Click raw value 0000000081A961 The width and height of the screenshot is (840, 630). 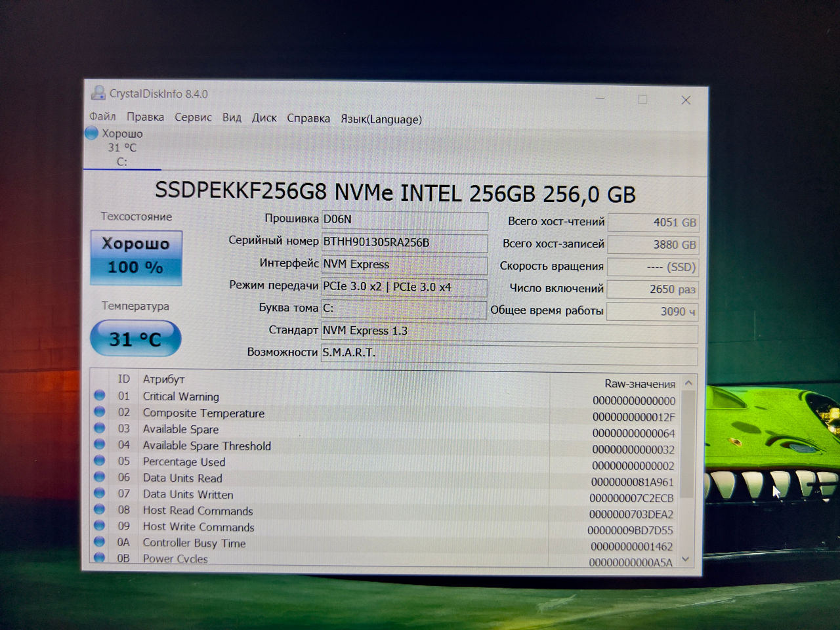pos(632,482)
